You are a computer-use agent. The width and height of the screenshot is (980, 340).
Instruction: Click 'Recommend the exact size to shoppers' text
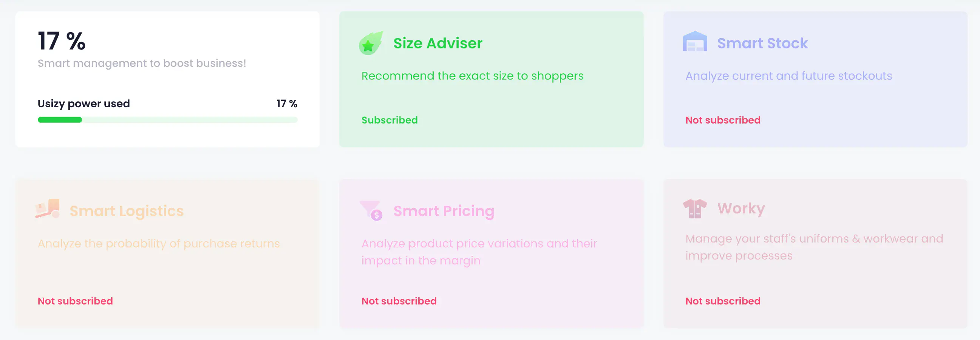pos(472,76)
